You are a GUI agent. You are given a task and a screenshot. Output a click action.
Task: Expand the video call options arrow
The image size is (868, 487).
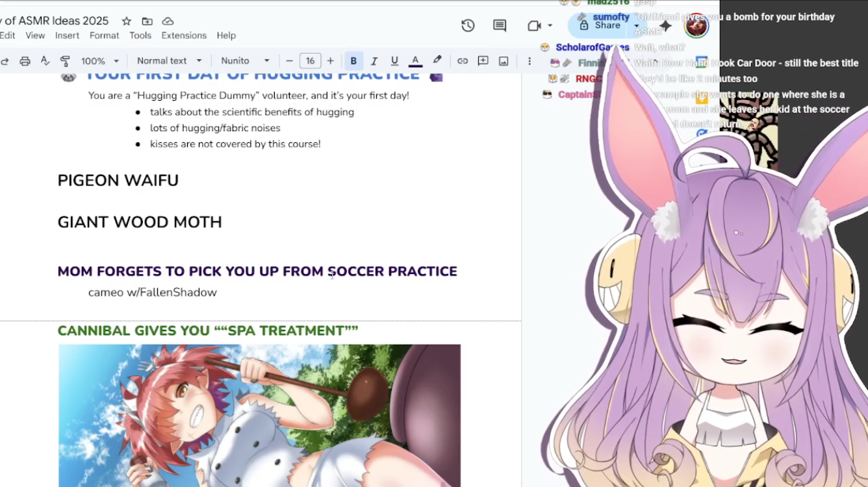pyautogui.click(x=550, y=25)
